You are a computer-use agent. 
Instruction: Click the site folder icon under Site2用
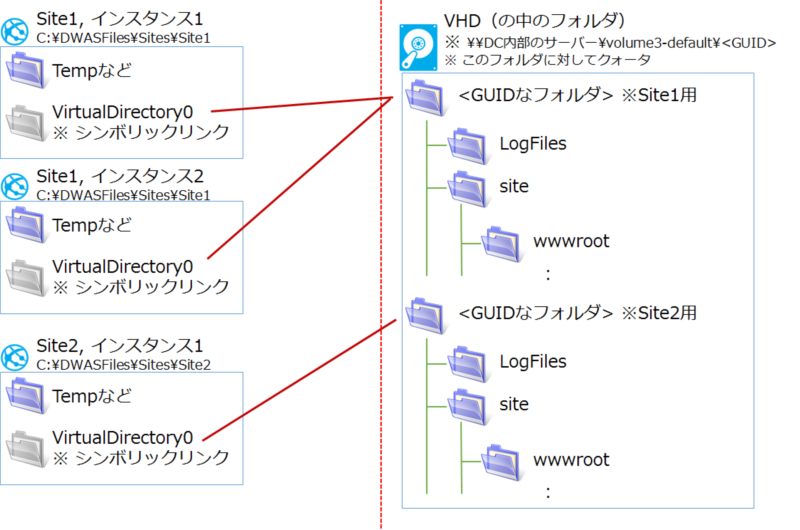[x=468, y=407]
